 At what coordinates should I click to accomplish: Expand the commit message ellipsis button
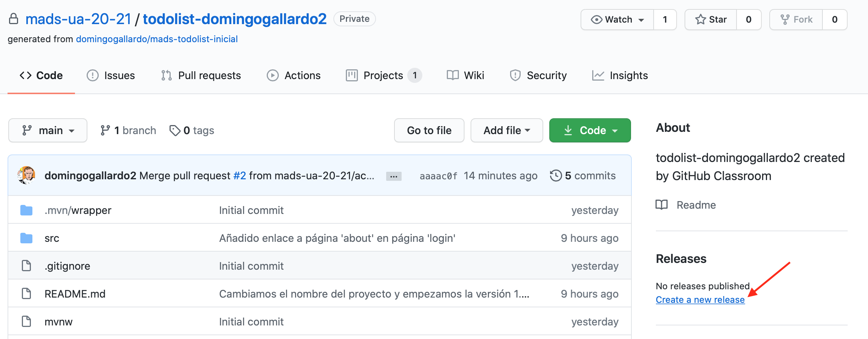click(x=394, y=176)
